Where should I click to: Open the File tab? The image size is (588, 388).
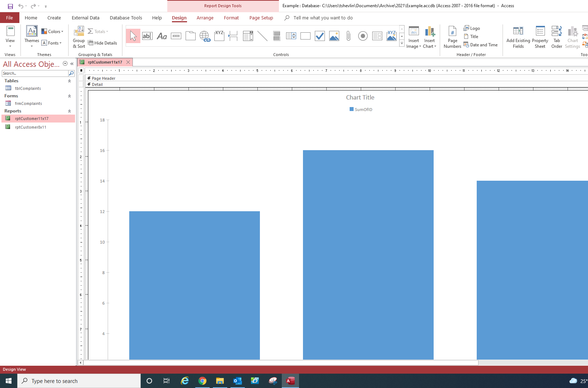(x=10, y=18)
